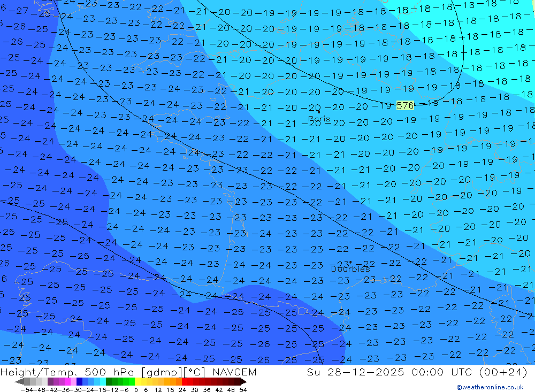
Task: Click the 30 legend scale value
Action: 195,390
